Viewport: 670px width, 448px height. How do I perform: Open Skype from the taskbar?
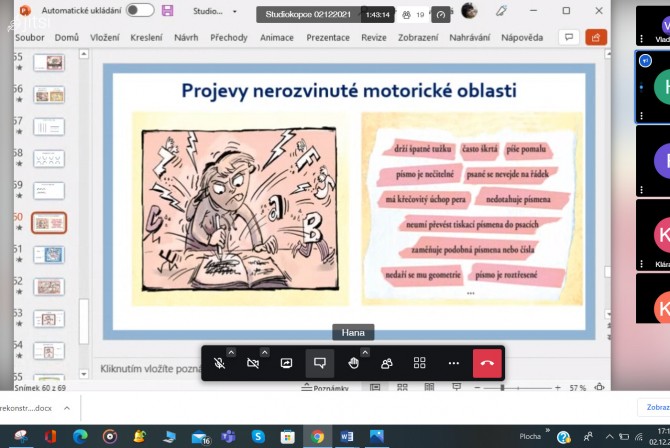[x=258, y=436]
